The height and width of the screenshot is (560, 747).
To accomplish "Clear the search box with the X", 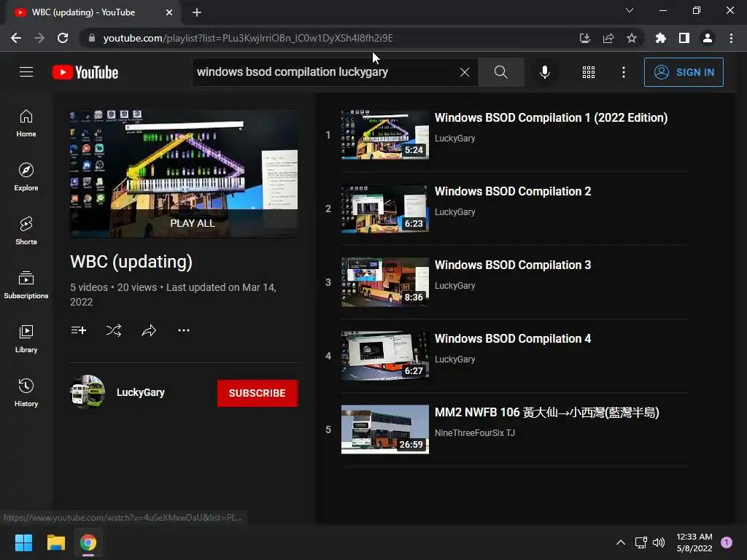I will (465, 72).
